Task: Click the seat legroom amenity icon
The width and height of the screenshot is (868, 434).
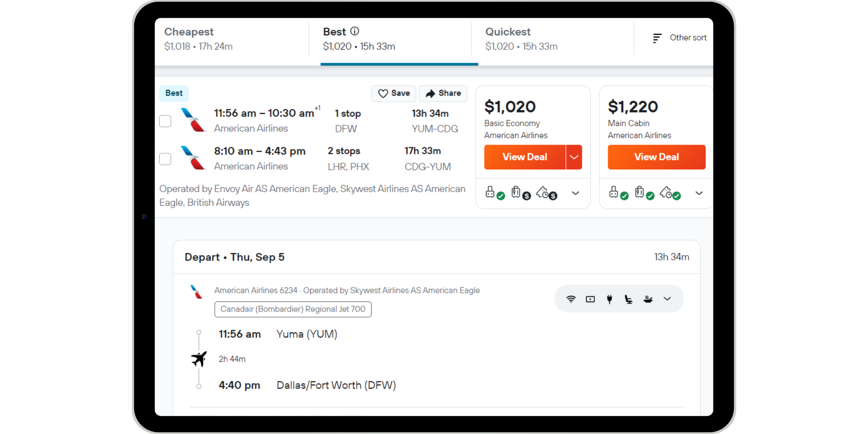Action: [628, 299]
